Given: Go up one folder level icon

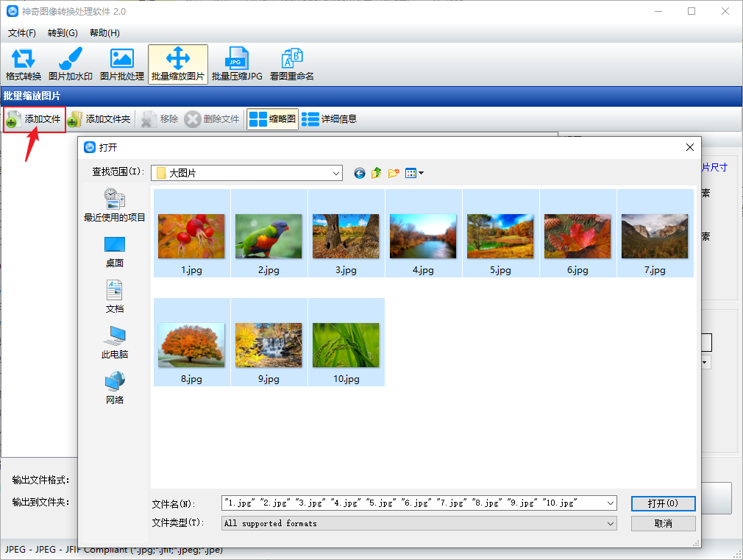Looking at the screenshot, I should tap(376, 173).
